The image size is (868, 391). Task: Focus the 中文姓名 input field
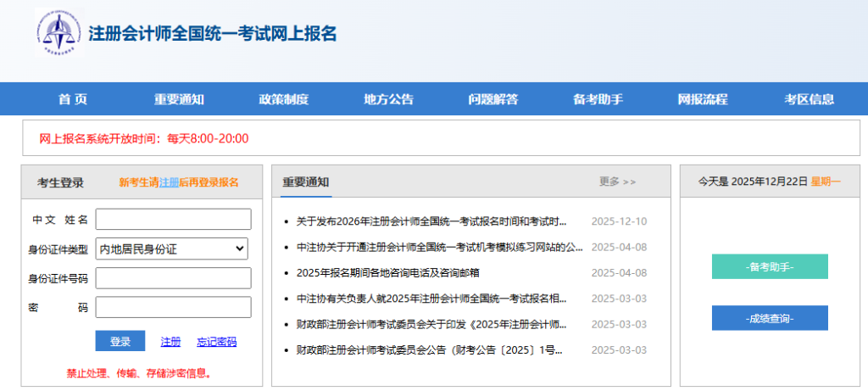click(173, 219)
